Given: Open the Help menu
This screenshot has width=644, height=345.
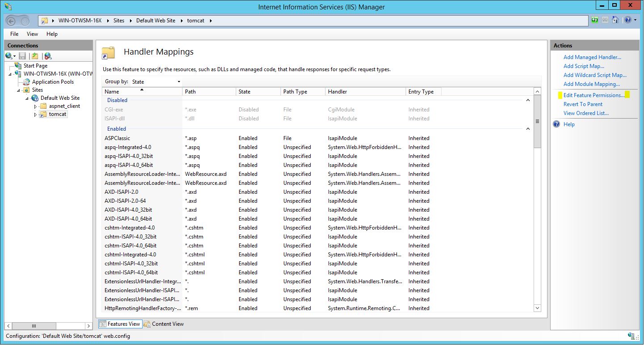Looking at the screenshot, I should (52, 34).
